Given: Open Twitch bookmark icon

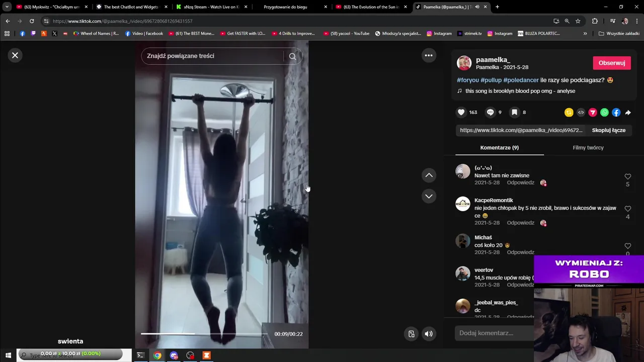Looking at the screenshot, I should coord(33,34).
